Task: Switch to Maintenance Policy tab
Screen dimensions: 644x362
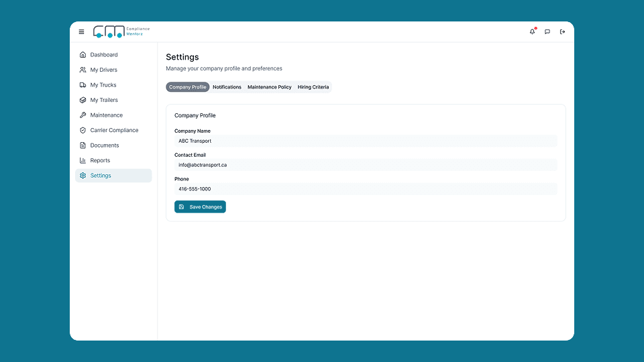Action: click(269, 87)
